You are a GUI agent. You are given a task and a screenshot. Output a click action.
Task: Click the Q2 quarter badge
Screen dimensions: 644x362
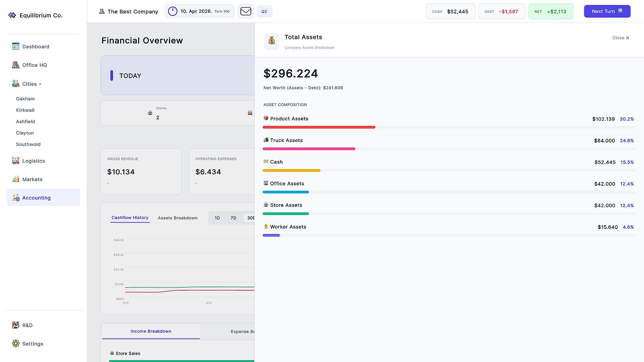click(x=264, y=11)
